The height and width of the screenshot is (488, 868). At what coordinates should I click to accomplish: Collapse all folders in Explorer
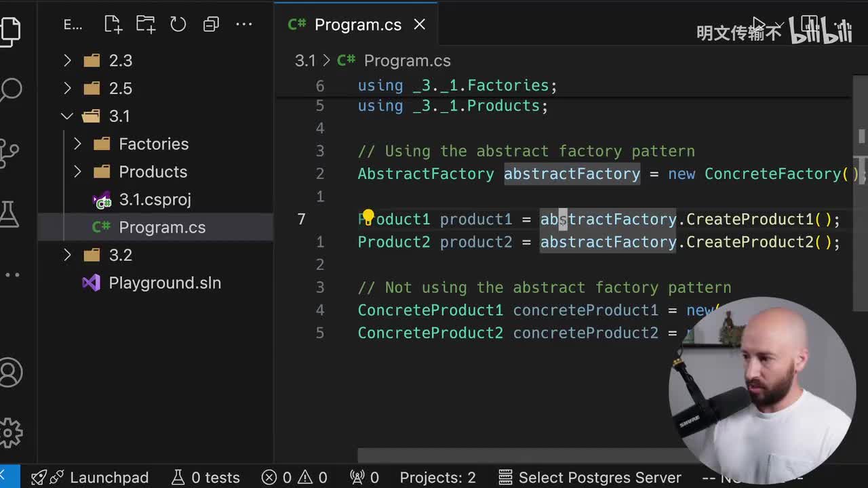pos(211,24)
